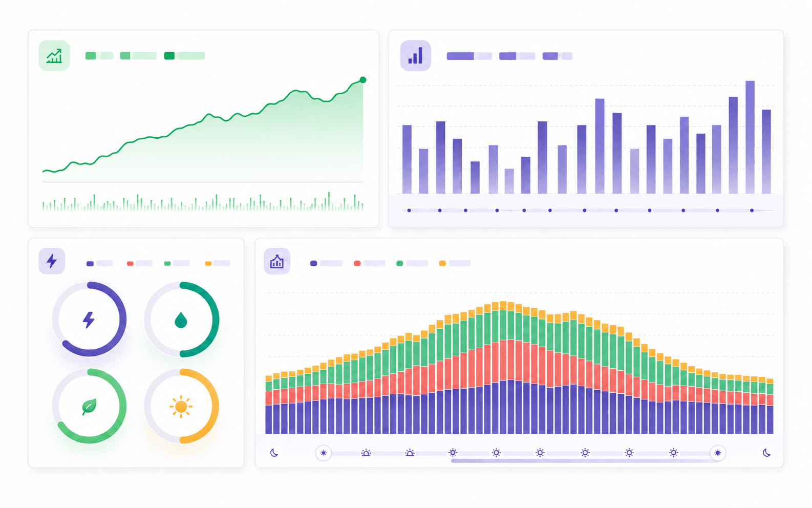
Task: Click the left circled sun slider handle
Action: pos(323,453)
